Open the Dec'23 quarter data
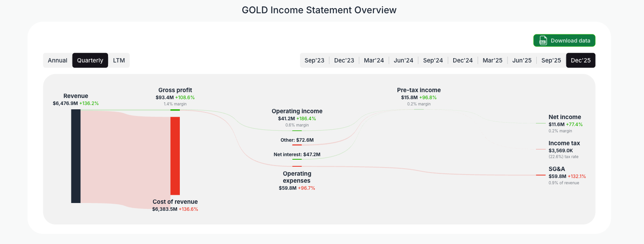 click(344, 60)
